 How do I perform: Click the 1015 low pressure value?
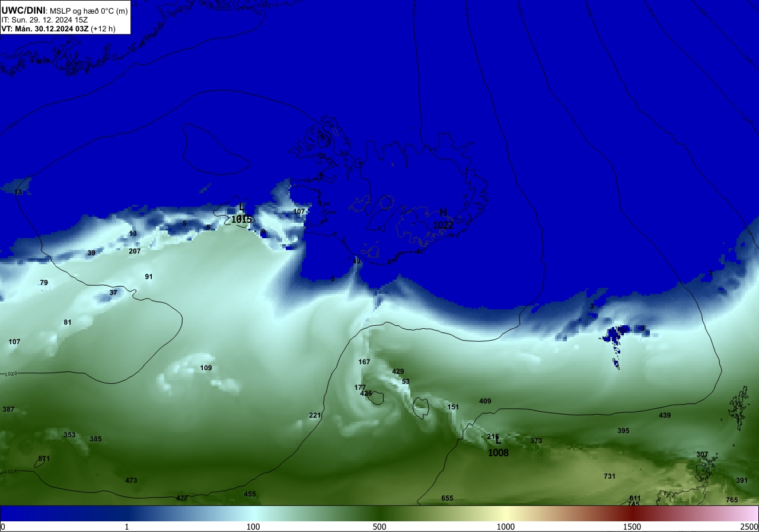point(241,219)
